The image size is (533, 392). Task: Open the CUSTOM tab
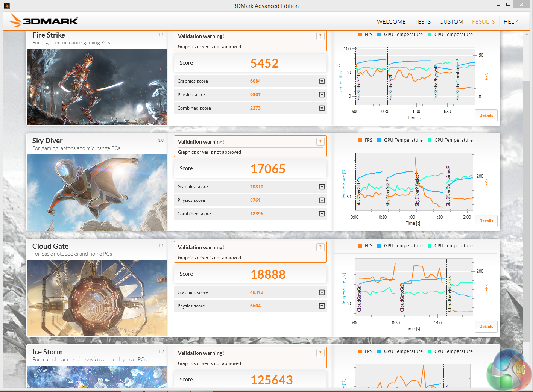coord(451,22)
